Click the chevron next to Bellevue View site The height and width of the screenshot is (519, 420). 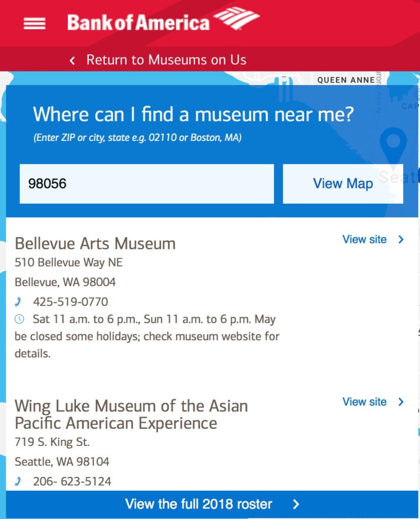click(x=401, y=239)
